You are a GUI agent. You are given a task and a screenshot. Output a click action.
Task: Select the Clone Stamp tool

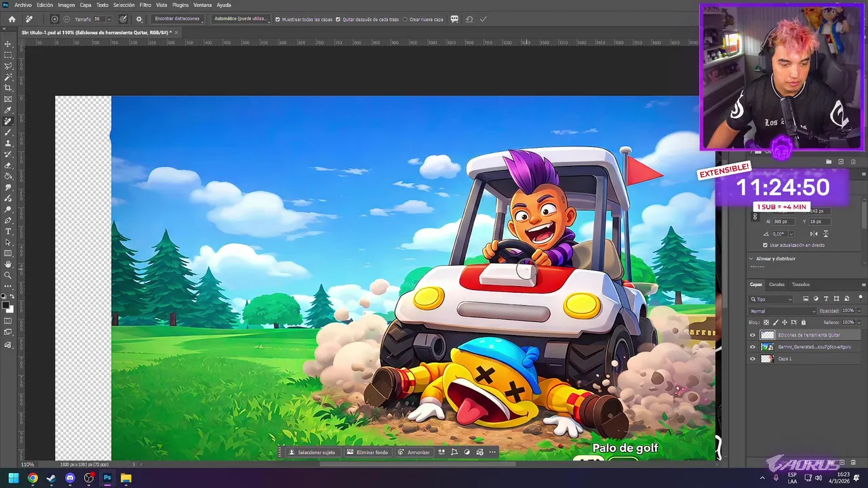tap(8, 144)
